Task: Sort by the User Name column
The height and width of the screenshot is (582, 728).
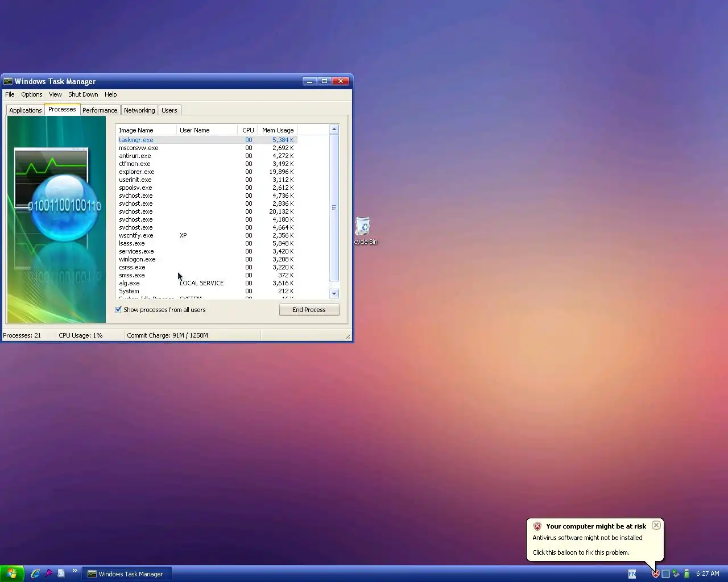Action: pos(207,130)
